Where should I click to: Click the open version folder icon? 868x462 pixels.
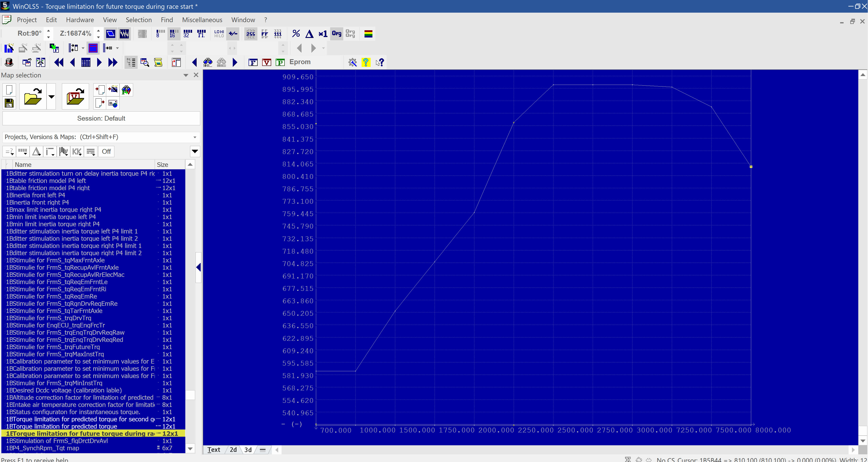(75, 96)
